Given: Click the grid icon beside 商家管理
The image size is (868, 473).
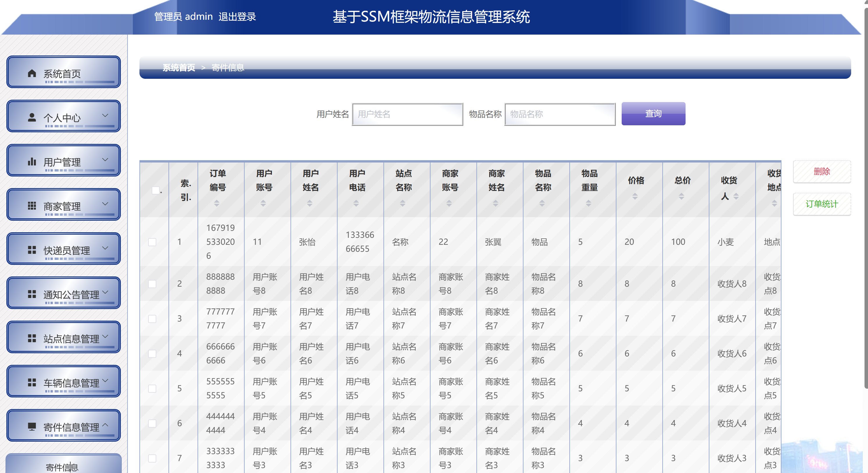Looking at the screenshot, I should (x=32, y=206).
